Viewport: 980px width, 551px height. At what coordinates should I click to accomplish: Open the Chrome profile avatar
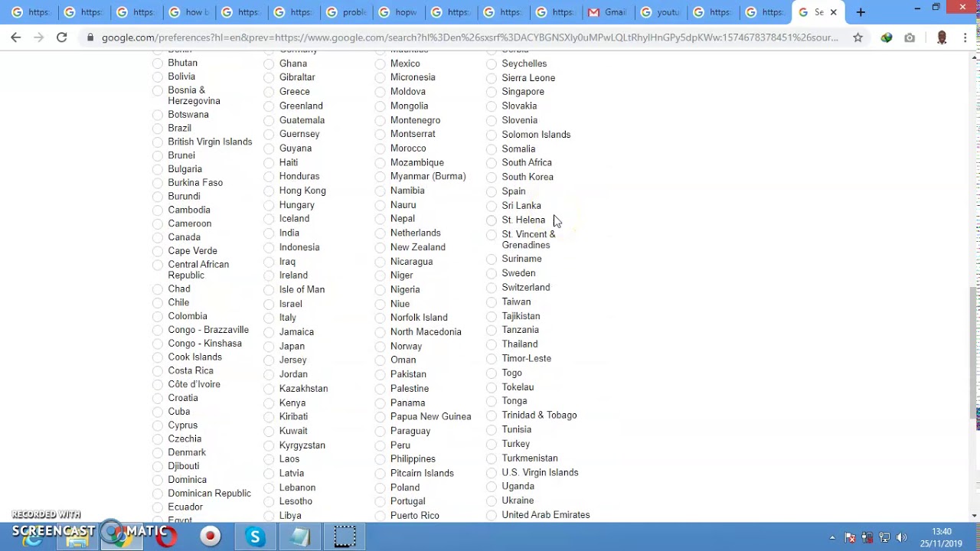942,37
